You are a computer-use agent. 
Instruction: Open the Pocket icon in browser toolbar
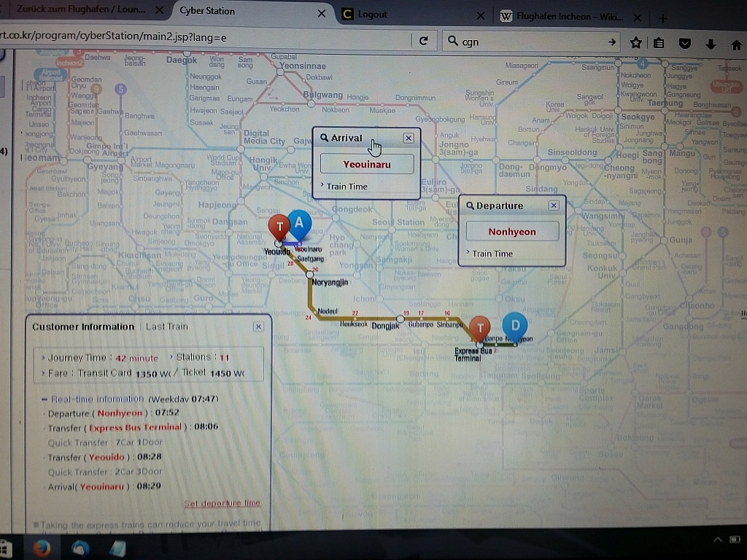pyautogui.click(x=685, y=43)
